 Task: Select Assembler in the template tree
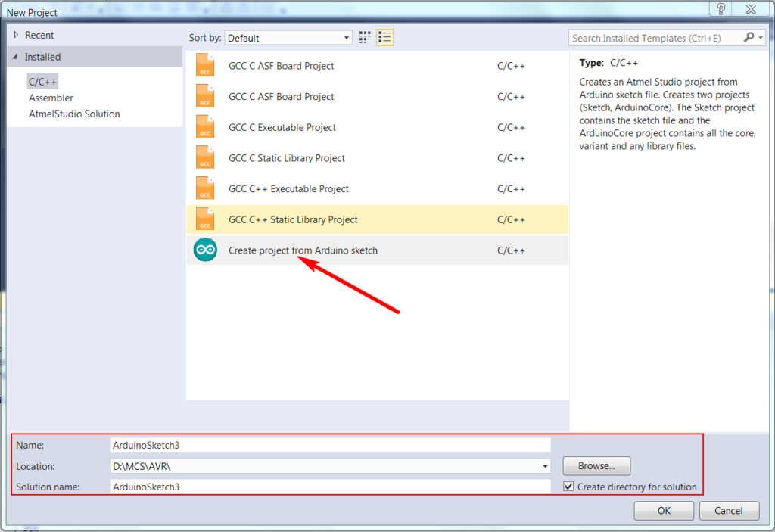point(51,98)
